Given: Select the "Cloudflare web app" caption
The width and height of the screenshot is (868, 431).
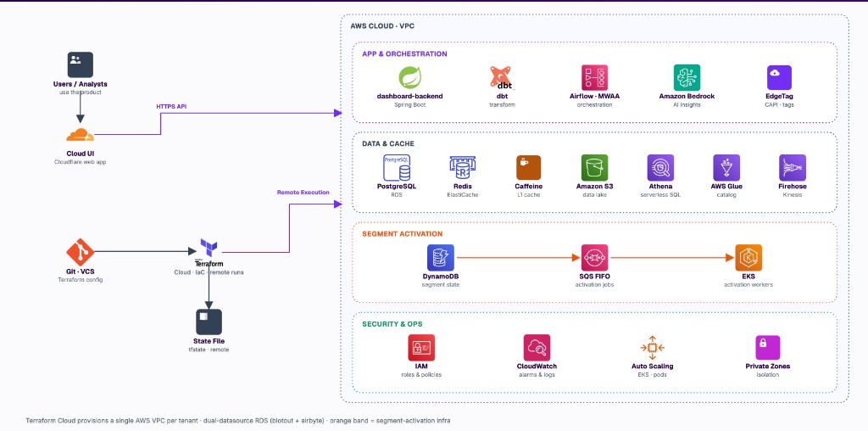Looking at the screenshot, I should (x=81, y=162).
